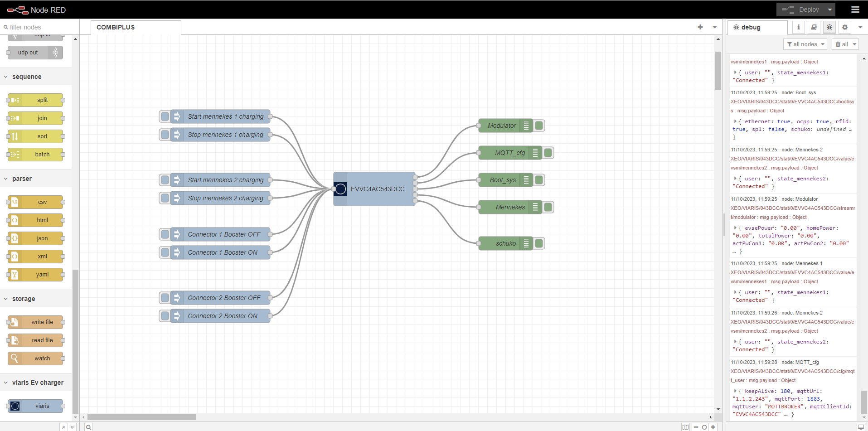
Task: Toggle the schuko debug node output
Action: click(x=539, y=243)
